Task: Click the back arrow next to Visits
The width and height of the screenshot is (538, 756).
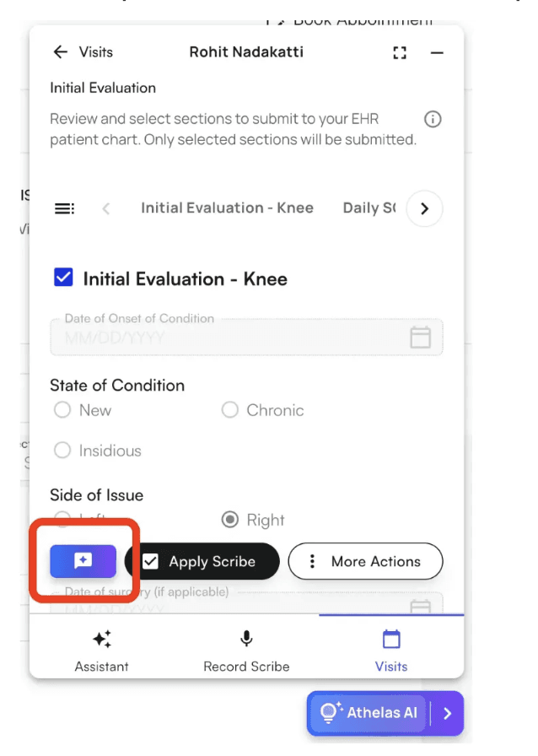Action: 60,52
